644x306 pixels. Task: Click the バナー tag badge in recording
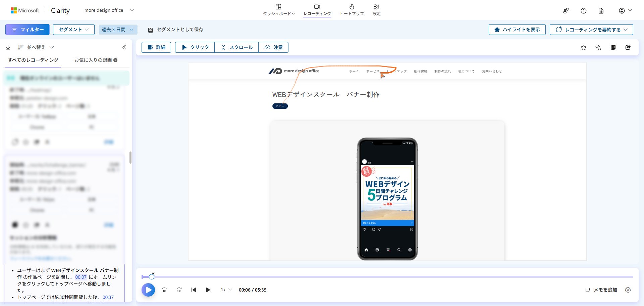[x=280, y=106]
